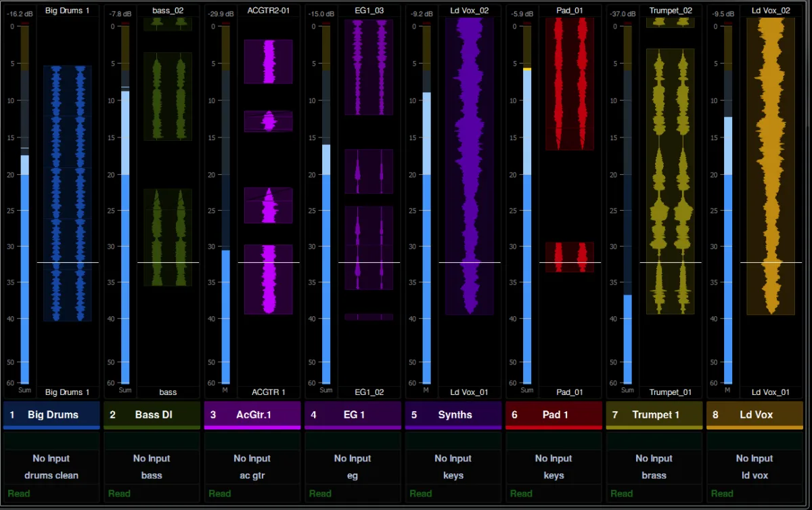The height and width of the screenshot is (510, 812).
Task: Click the ACGTR2-01 clip name
Action: (x=269, y=10)
